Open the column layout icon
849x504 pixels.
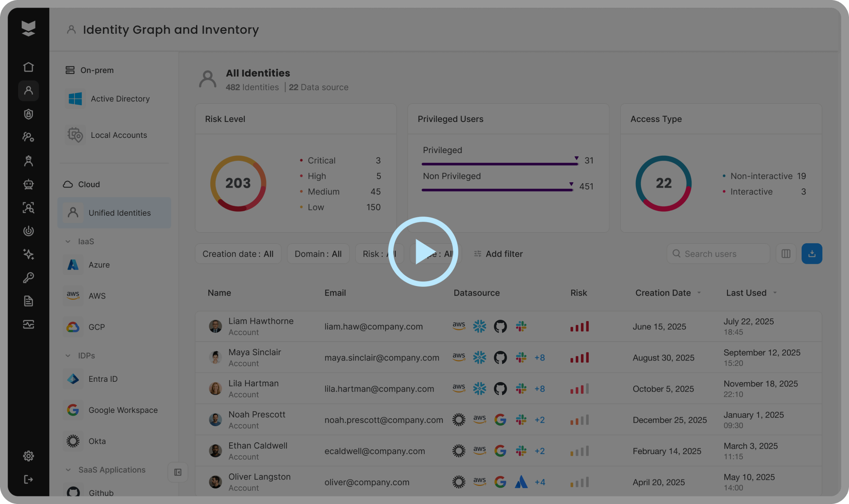click(786, 254)
